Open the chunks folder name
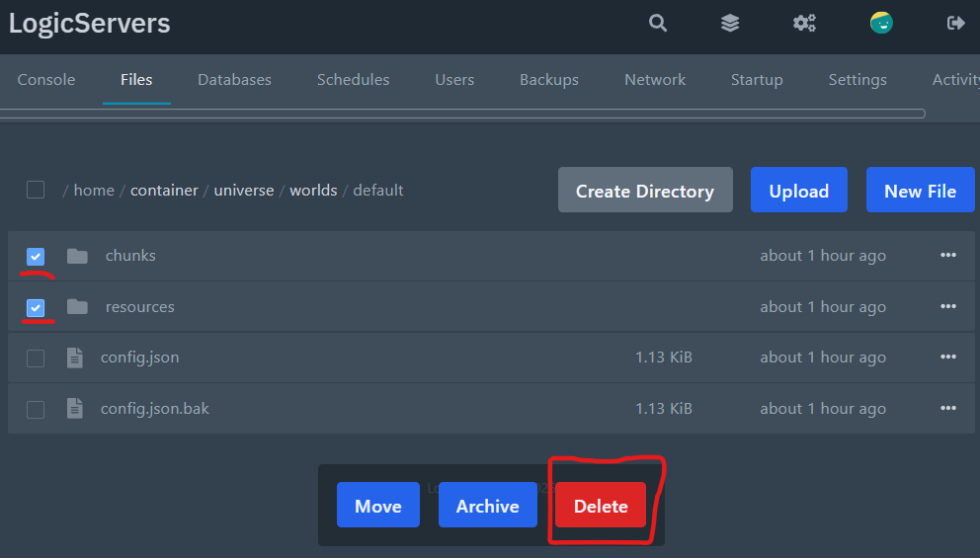 point(130,256)
